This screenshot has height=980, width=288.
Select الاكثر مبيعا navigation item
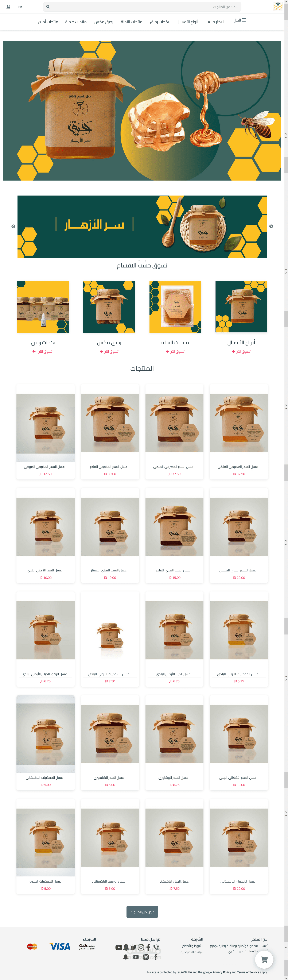click(x=215, y=22)
